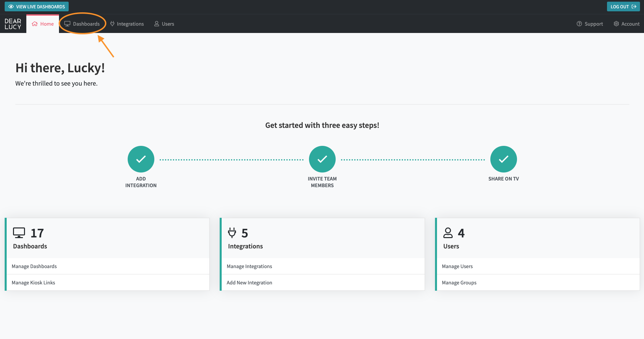Click the plug icon beside Integrations nav

click(112, 24)
